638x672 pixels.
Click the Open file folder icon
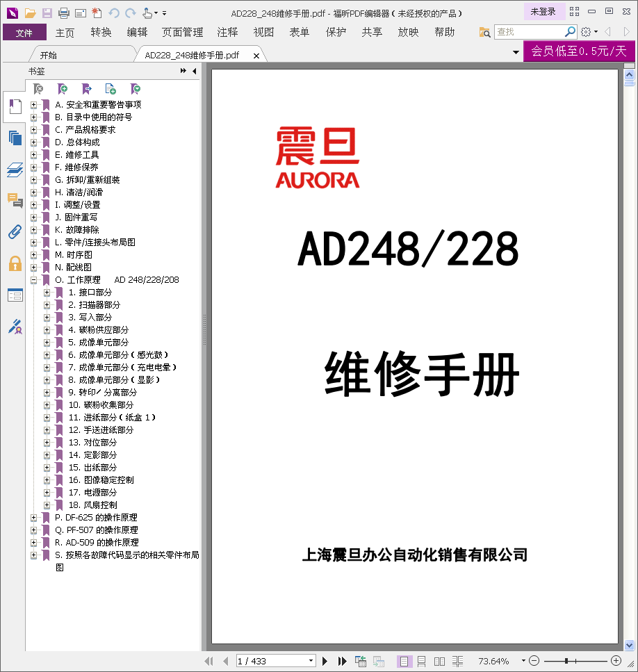[x=30, y=13]
